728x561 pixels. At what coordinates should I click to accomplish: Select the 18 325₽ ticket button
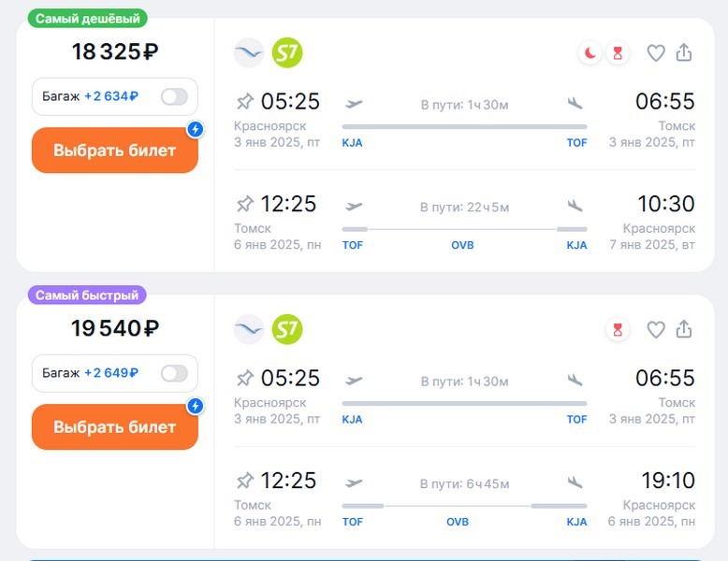115,151
